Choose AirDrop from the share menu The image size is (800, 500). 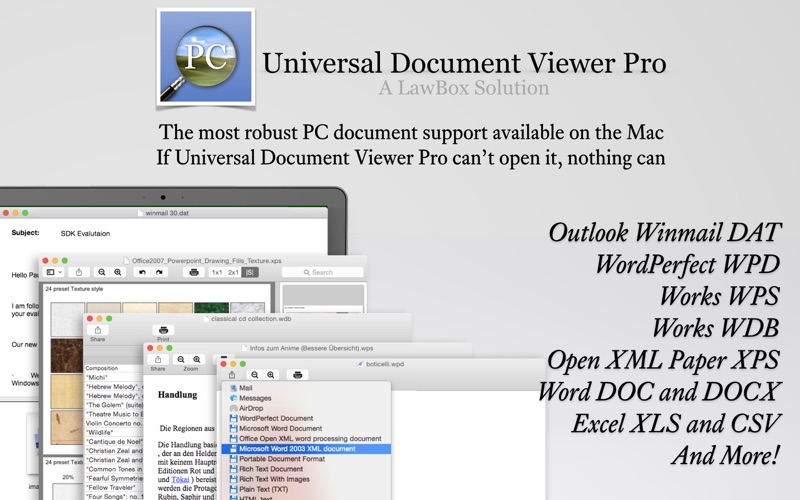point(306,408)
